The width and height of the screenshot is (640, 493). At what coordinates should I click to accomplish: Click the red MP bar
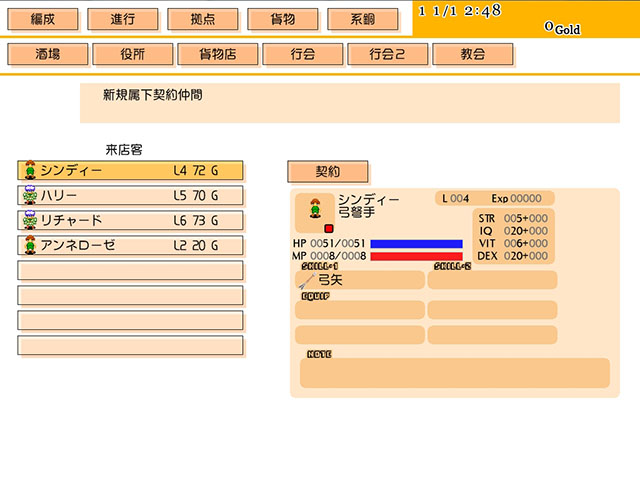[416, 256]
